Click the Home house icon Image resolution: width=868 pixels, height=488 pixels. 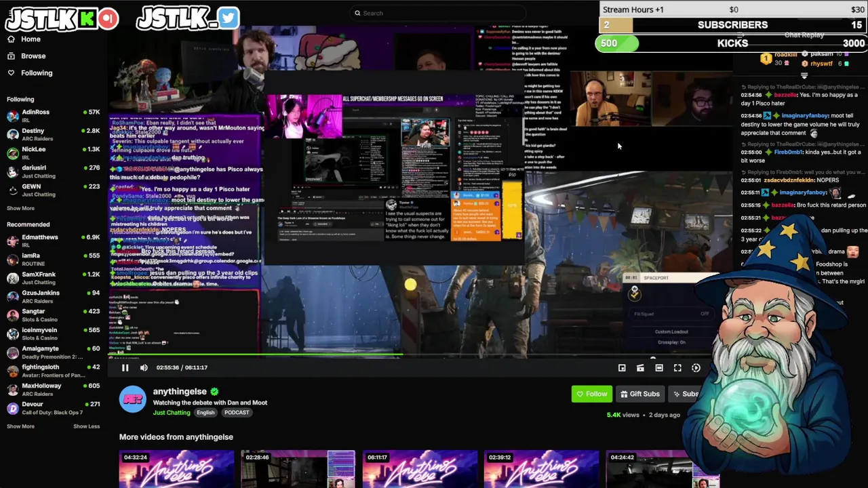11,39
